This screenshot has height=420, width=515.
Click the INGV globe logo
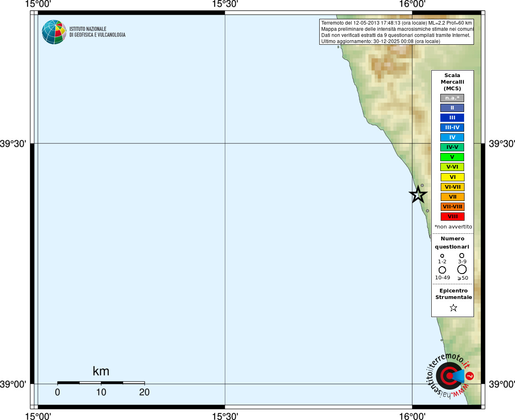pos(54,32)
